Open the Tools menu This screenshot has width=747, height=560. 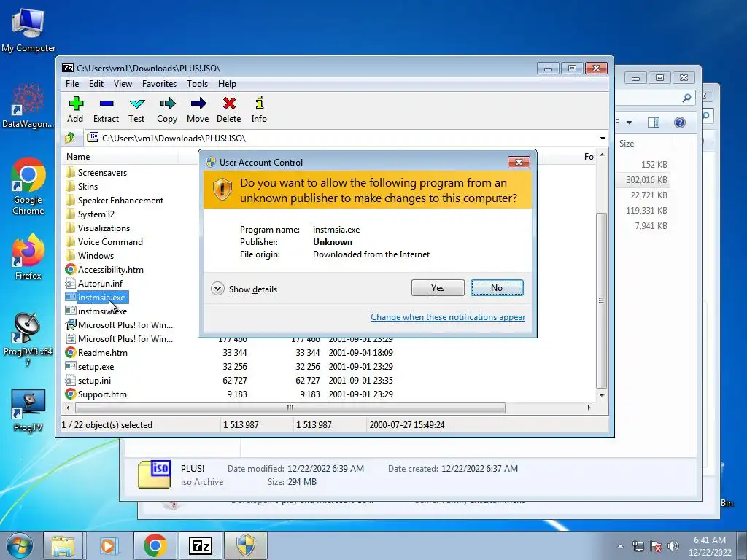[x=197, y=84]
